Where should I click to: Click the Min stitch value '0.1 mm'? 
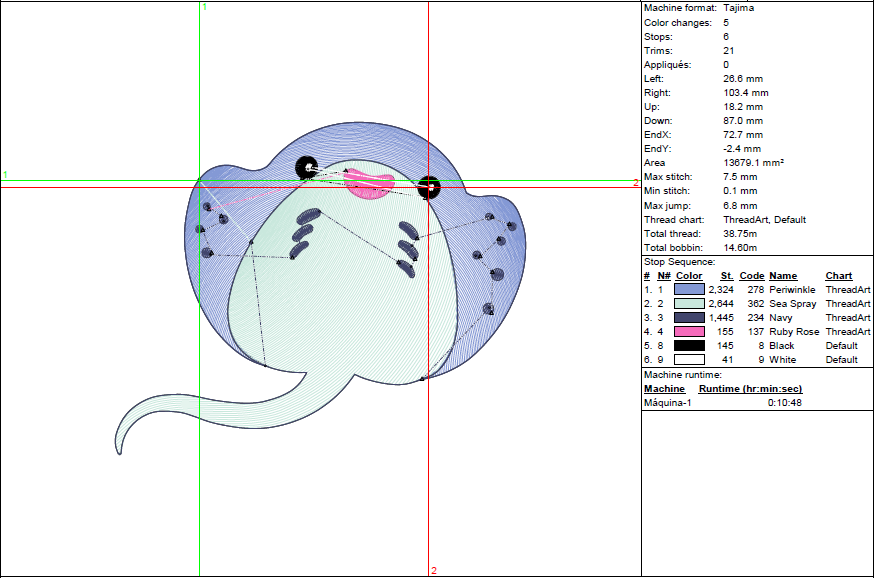pos(740,191)
